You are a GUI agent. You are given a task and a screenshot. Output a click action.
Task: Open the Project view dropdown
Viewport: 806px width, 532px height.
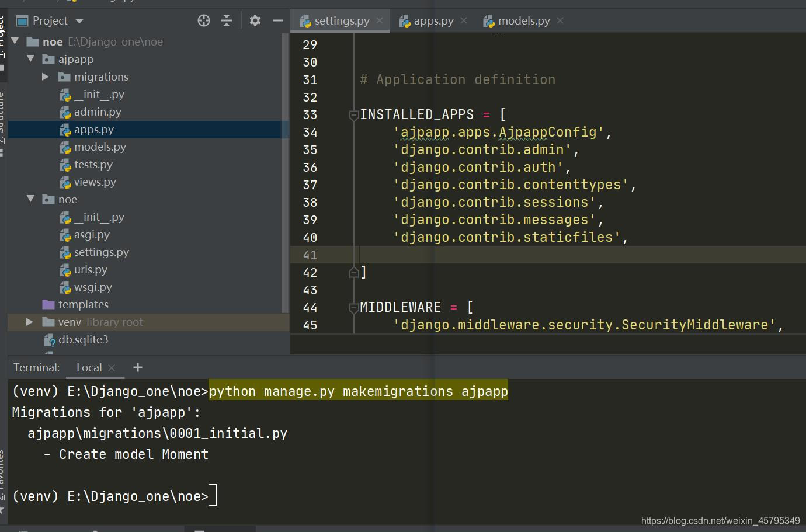coord(79,21)
